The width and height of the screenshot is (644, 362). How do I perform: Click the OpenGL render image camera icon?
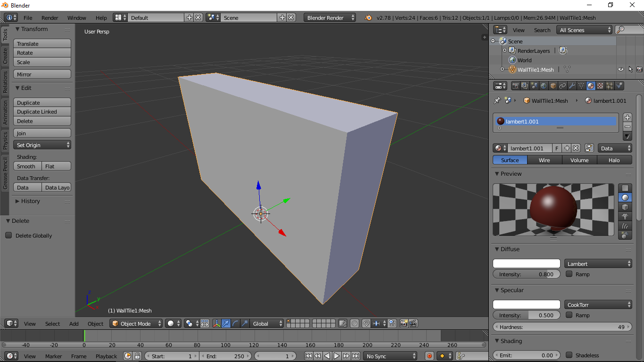(404, 323)
